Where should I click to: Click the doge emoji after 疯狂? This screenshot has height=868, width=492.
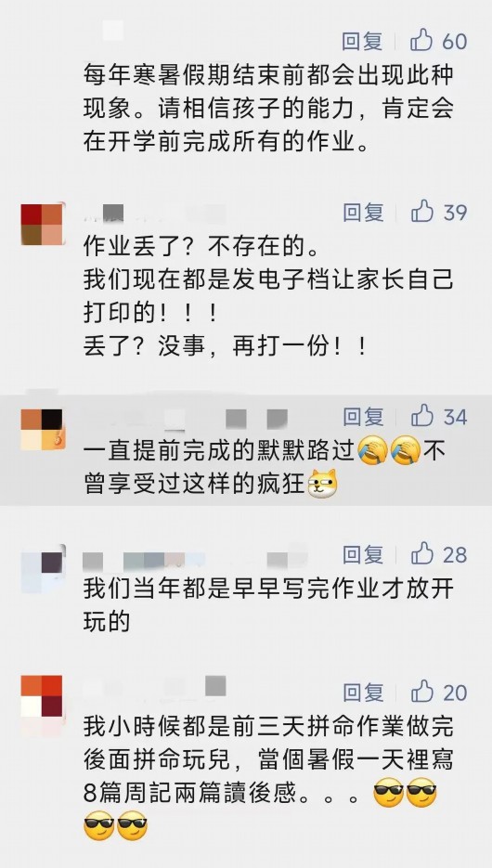(x=322, y=484)
